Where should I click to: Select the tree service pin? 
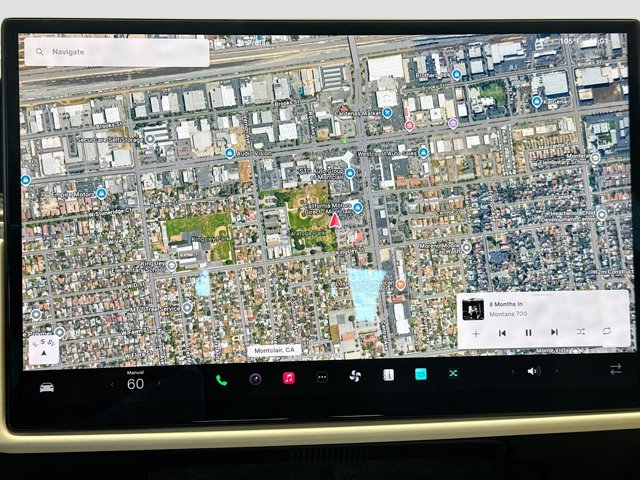click(x=187, y=307)
